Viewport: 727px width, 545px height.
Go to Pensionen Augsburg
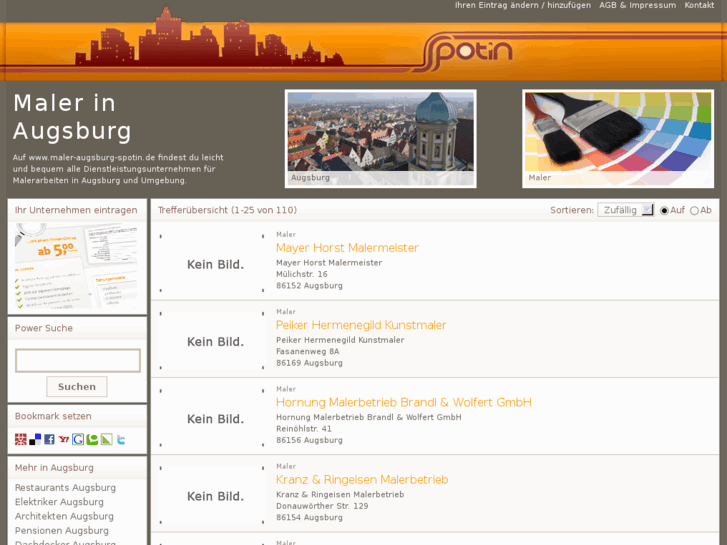[62, 530]
